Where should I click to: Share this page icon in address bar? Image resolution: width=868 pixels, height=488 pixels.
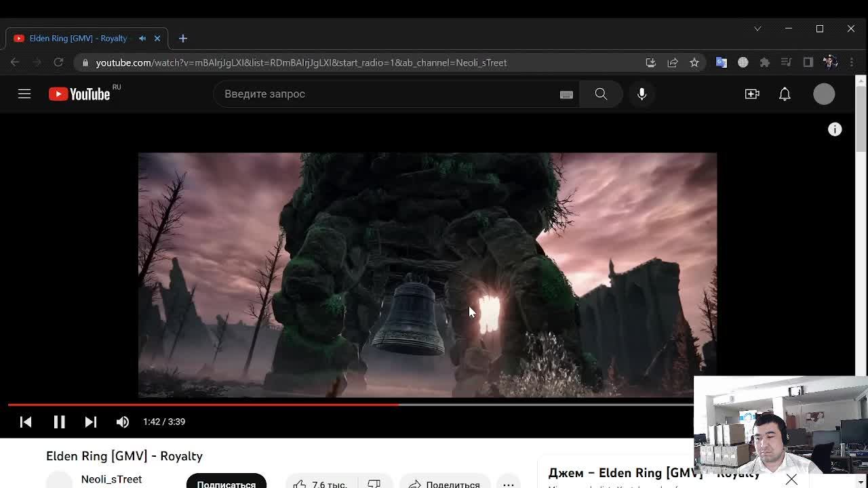tap(673, 62)
